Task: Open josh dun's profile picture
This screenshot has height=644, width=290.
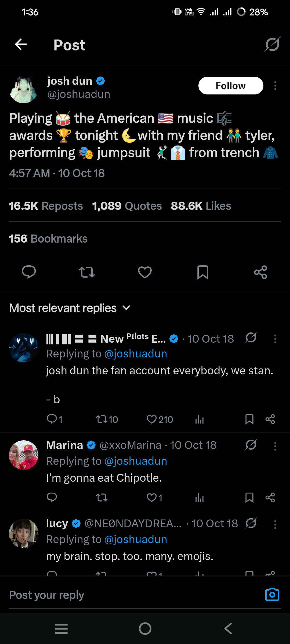Action: (x=24, y=89)
